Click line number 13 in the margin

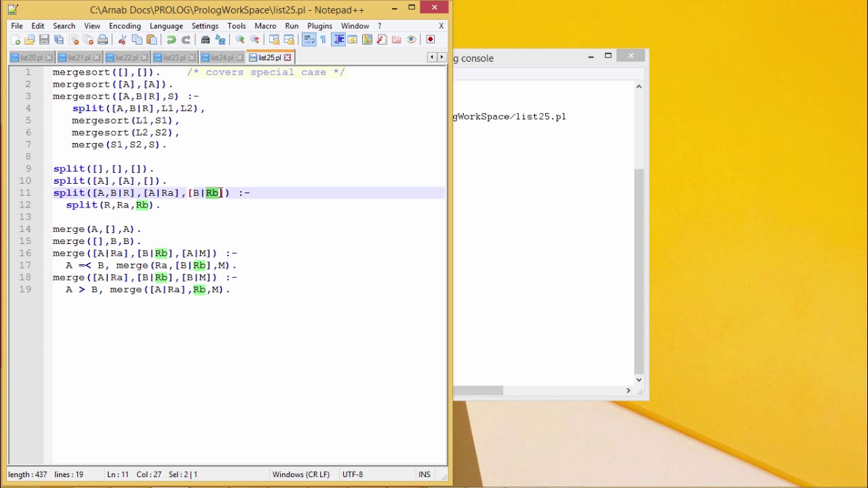tap(25, 217)
